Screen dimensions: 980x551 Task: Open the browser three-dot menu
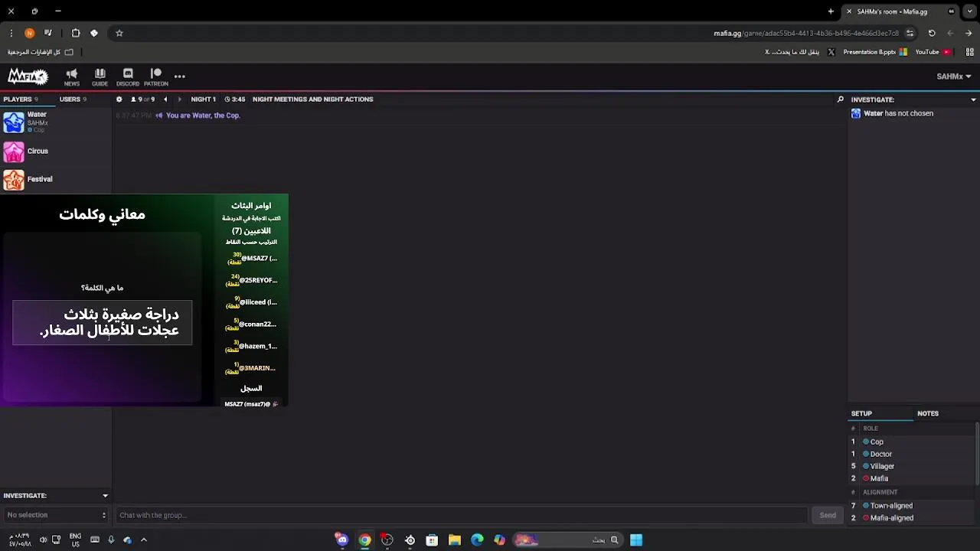[11, 33]
